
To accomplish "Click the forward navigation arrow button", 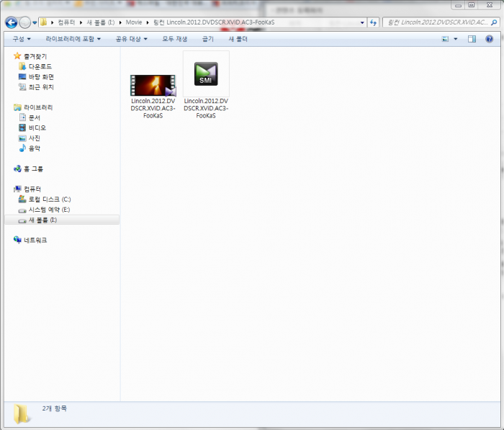I will click(25, 22).
